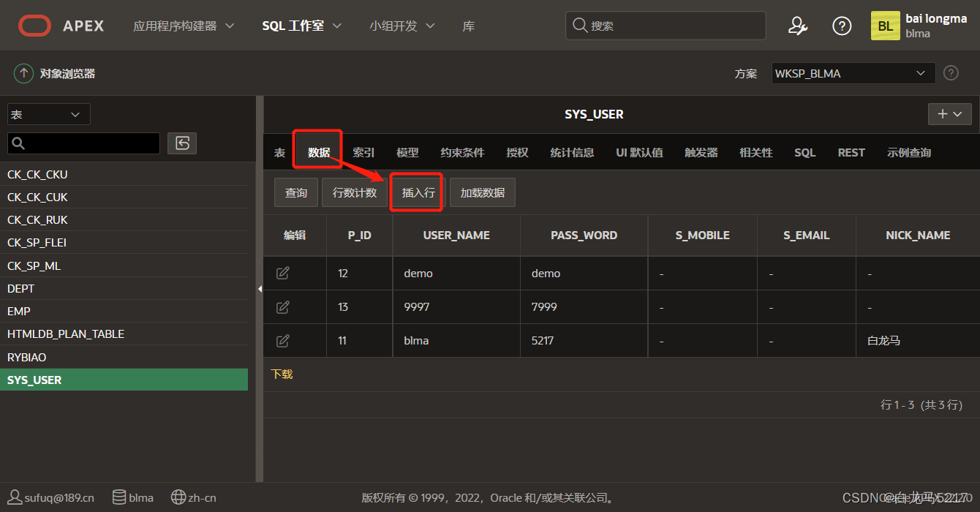The width and height of the screenshot is (980, 512).
Task: Click the 加载数据 button
Action: tap(483, 193)
